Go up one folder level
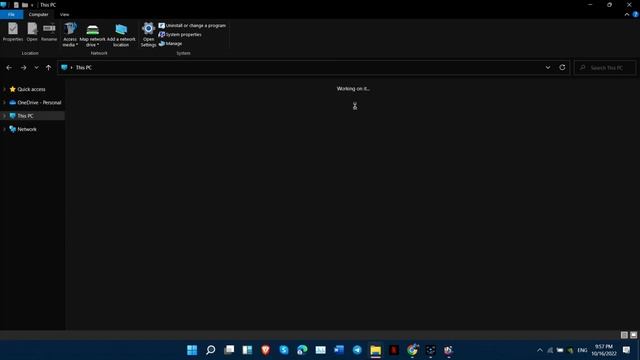 pyautogui.click(x=49, y=67)
